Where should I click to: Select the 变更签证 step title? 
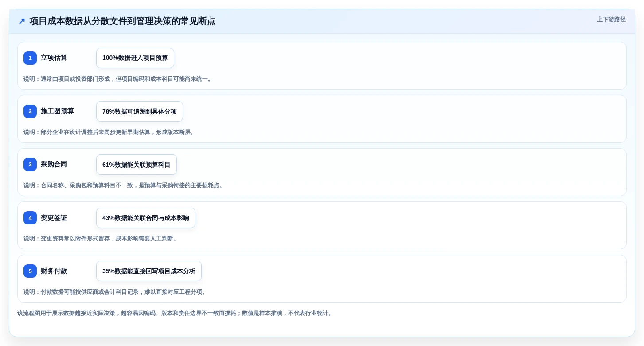pos(54,218)
